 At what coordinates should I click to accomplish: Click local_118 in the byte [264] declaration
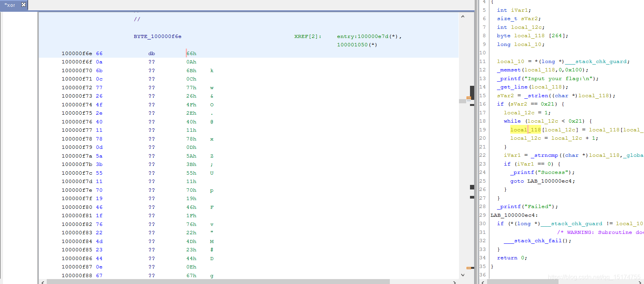click(x=529, y=36)
